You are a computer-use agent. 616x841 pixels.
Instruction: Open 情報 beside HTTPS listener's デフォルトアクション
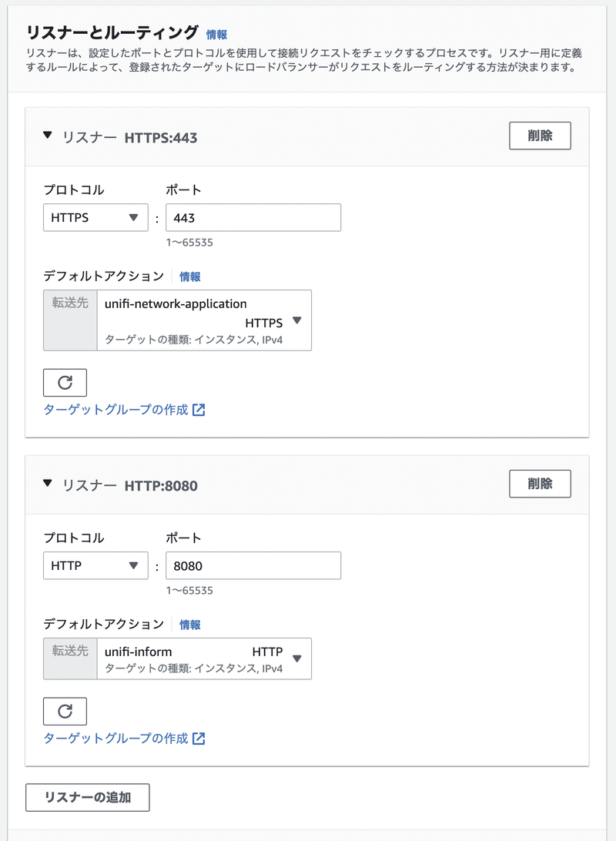(189, 276)
